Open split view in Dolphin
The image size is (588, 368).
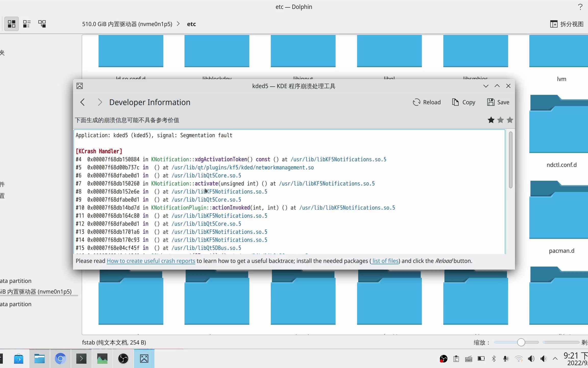click(x=567, y=24)
